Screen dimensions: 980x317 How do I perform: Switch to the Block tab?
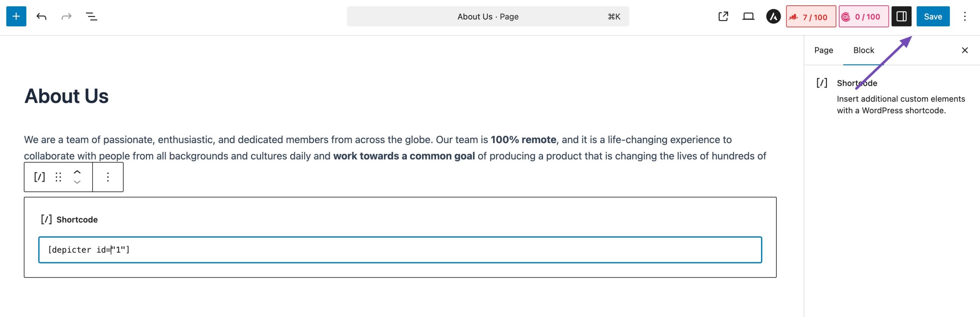pyautogui.click(x=864, y=50)
